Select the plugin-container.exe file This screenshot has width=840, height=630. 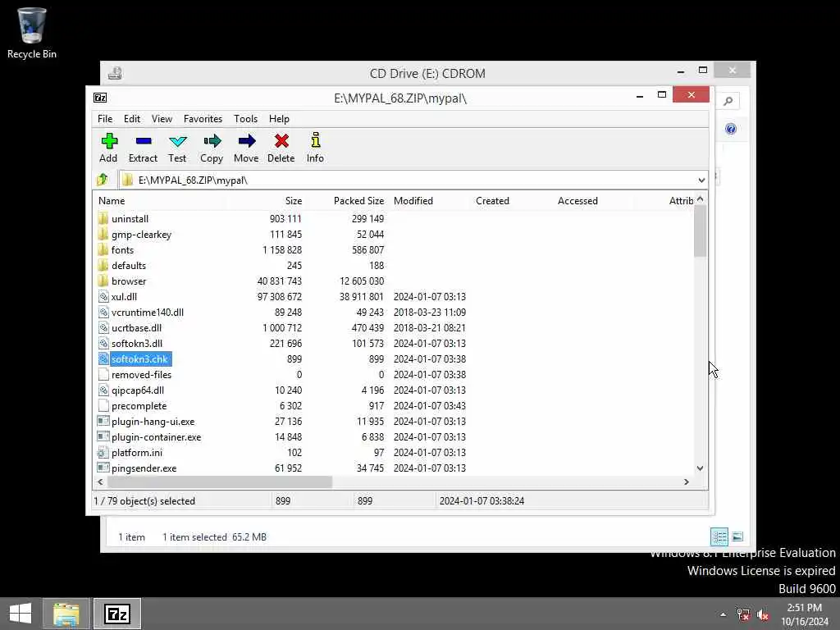click(157, 437)
